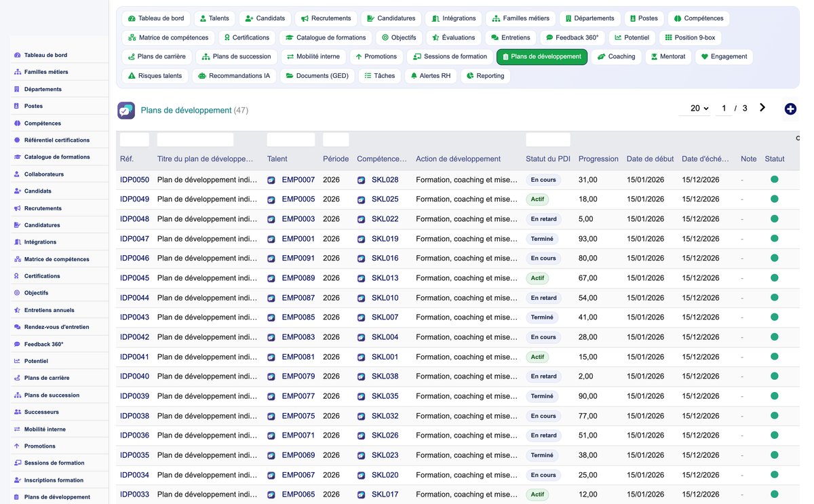Open the IDP0048 reference link
This screenshot has height=504, width=814.
pyautogui.click(x=134, y=219)
